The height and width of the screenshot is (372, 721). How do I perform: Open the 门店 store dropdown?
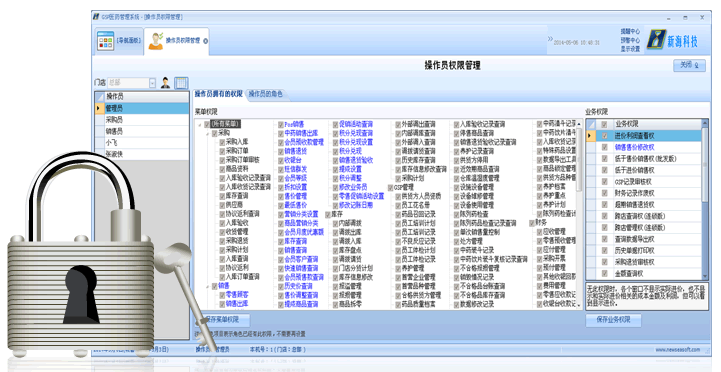tap(152, 83)
